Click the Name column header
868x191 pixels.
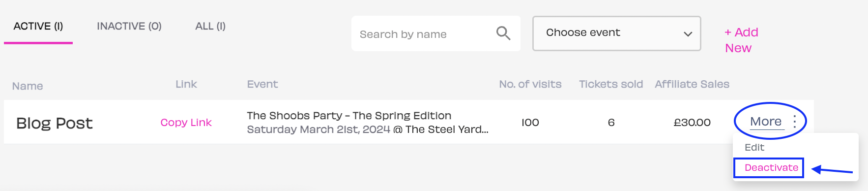click(28, 86)
